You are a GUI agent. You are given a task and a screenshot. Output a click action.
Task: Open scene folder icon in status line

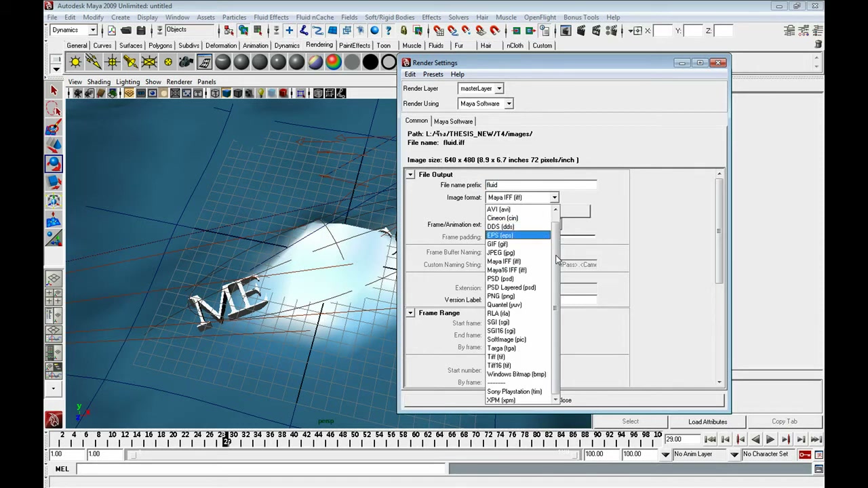tap(126, 30)
